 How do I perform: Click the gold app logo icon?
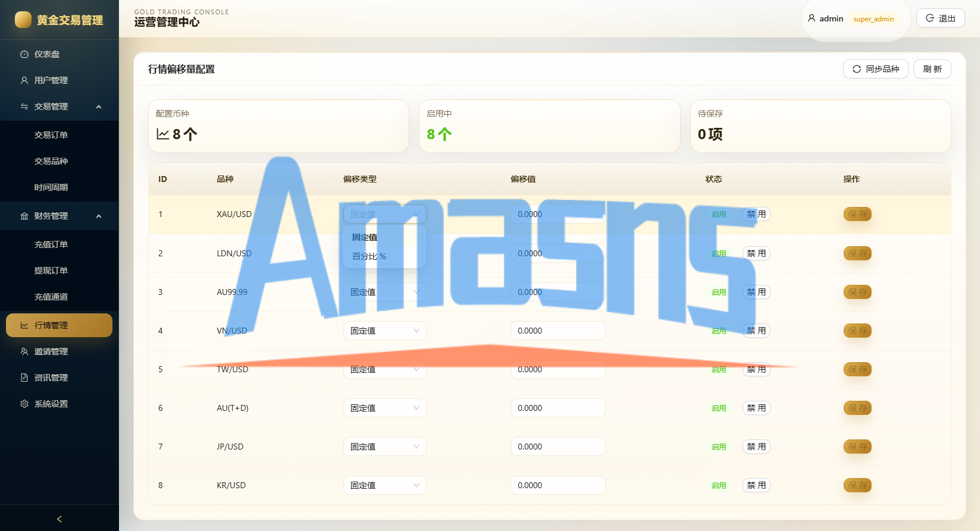[x=23, y=20]
